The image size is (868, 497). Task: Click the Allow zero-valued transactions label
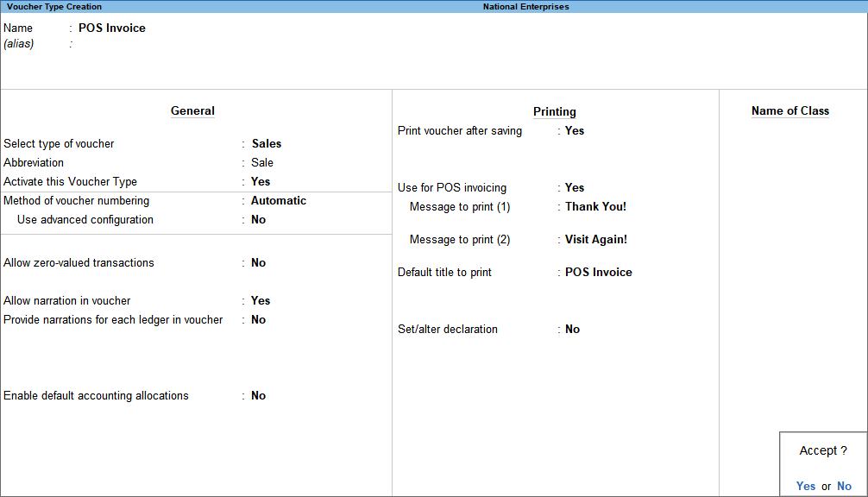pyautogui.click(x=79, y=263)
